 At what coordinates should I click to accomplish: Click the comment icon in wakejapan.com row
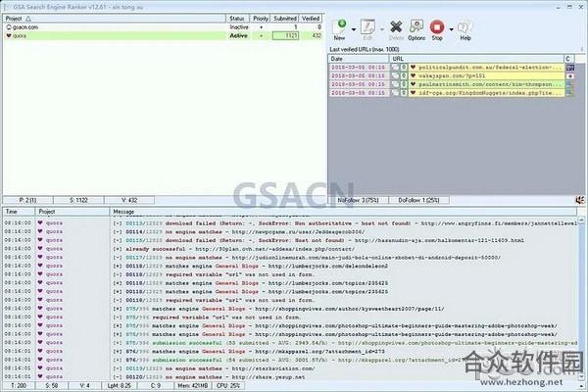[x=395, y=75]
